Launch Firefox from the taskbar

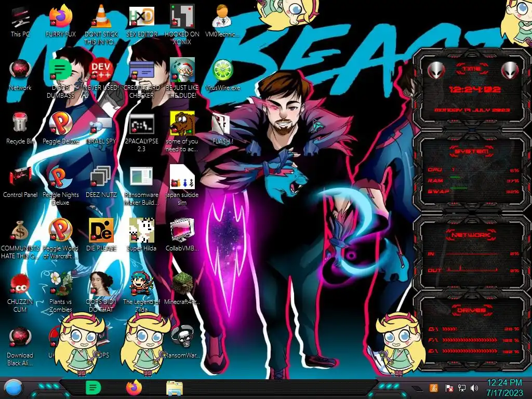click(134, 388)
